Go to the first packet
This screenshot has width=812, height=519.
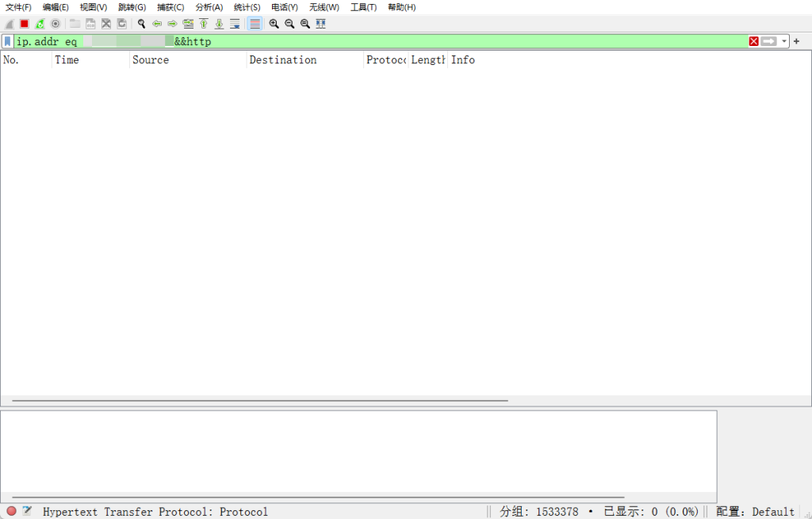tap(204, 24)
